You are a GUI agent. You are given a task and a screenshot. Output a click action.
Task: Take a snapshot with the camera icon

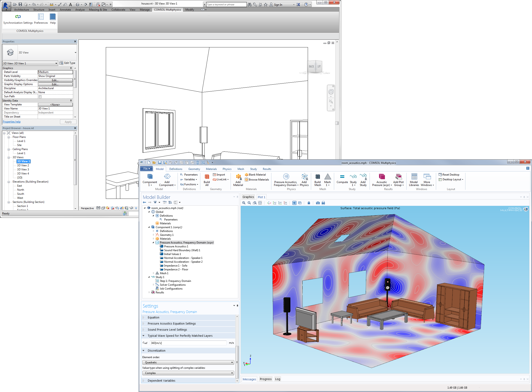(x=318, y=203)
